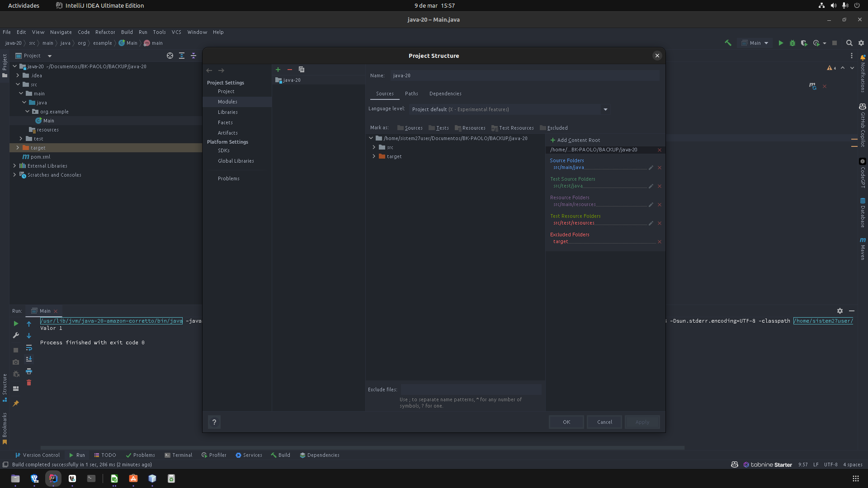Expand .idea folder in Project panel
868x488 pixels.
coord(18,75)
